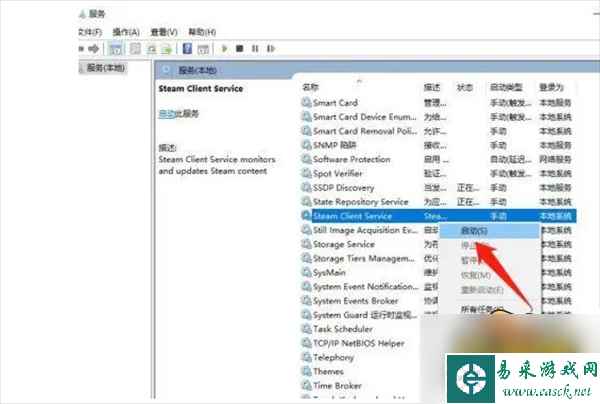Screen dimensions: 600x404
Task: Open the 文件(F) menu
Action: (x=90, y=32)
